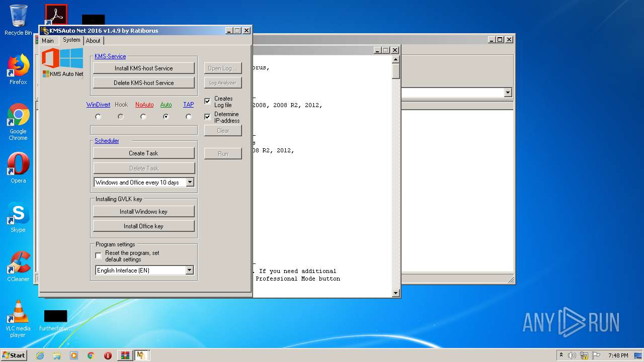Open Windows Media Player in taskbar
644x362 pixels.
pos(74,355)
